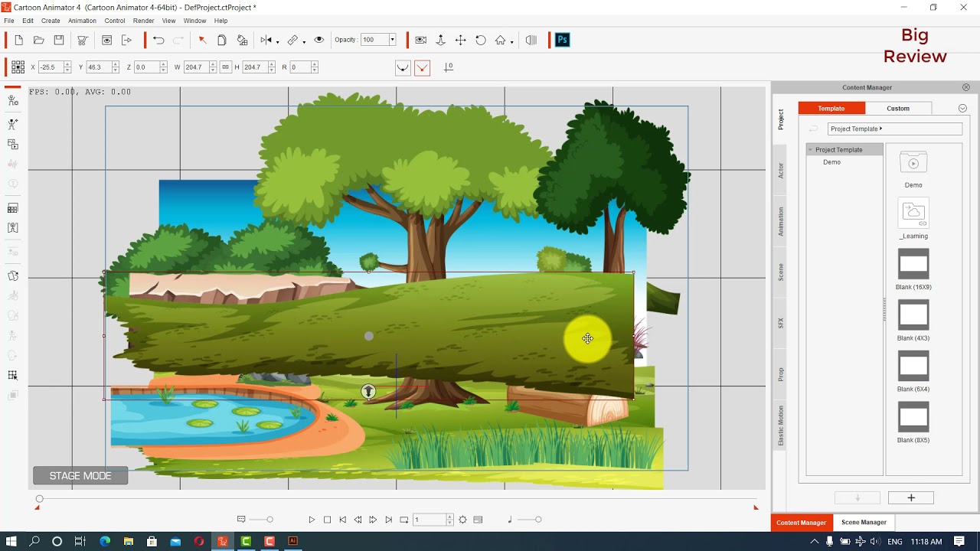
Task: Open the Link tool dropdown arrow
Action: 304,41
